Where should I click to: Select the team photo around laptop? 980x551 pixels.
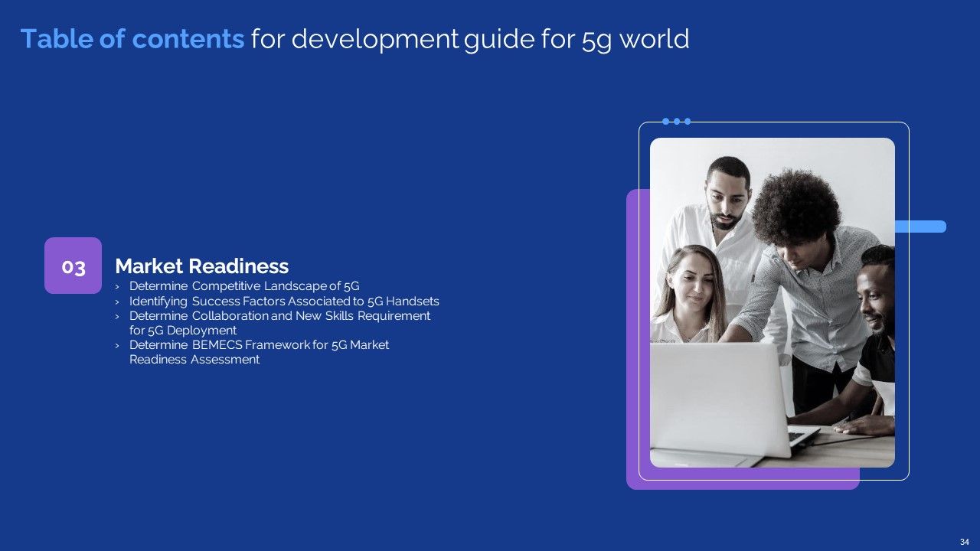[x=772, y=302]
